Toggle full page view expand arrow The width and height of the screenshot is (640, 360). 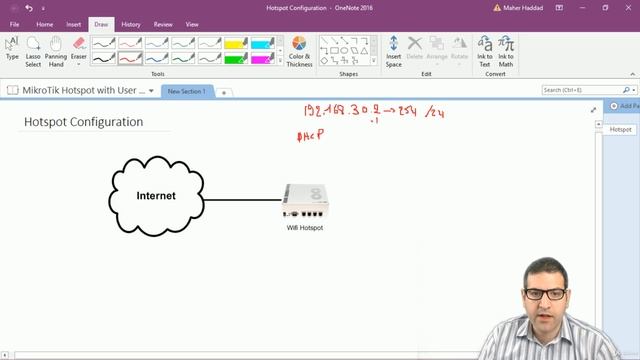click(593, 110)
